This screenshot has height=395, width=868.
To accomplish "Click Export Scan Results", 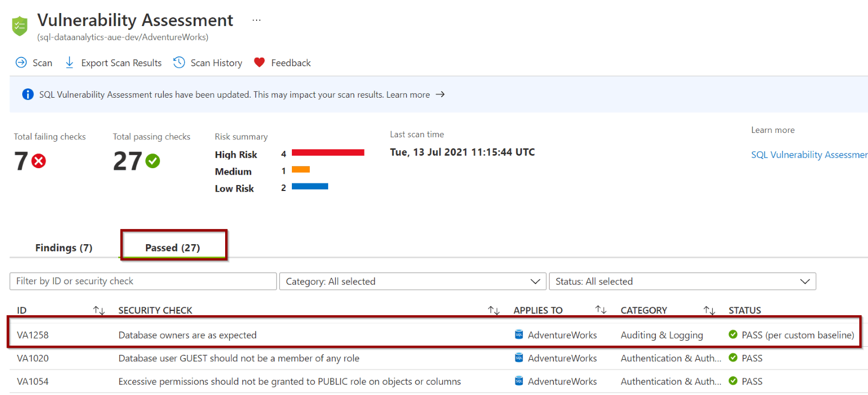I will (x=113, y=63).
